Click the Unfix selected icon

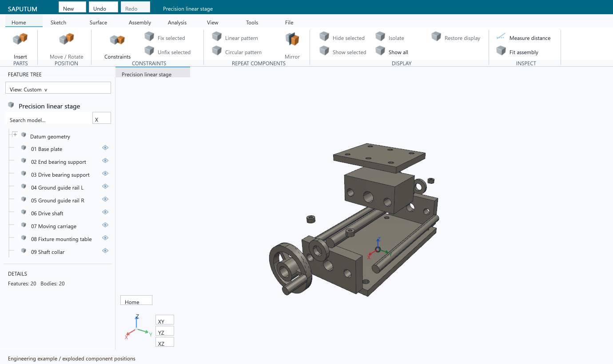(x=150, y=51)
